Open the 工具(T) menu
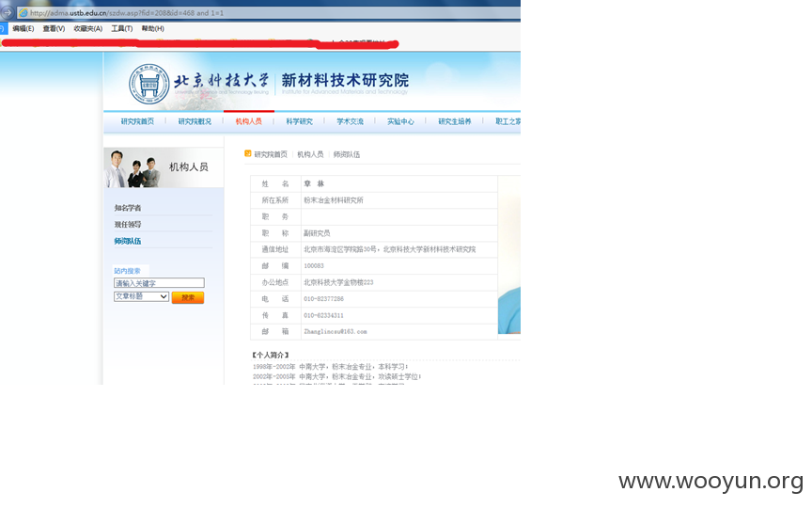Screen dimensions: 812x508 [x=121, y=28]
